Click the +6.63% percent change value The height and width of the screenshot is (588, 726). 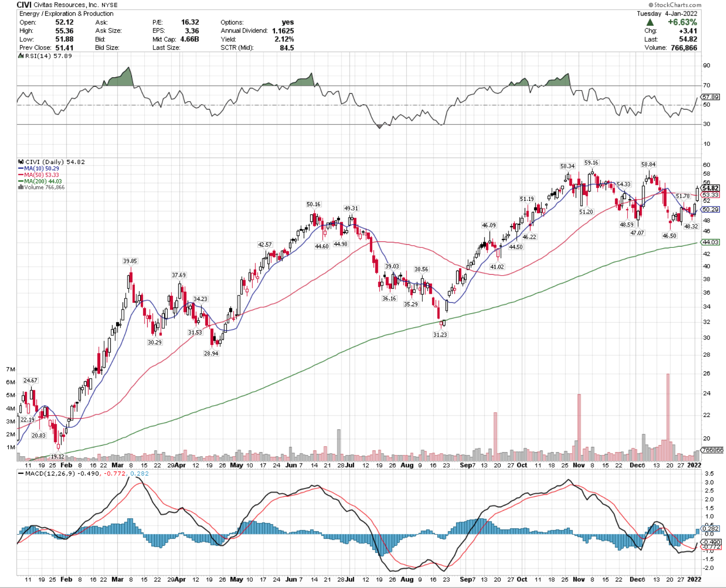[682, 22]
